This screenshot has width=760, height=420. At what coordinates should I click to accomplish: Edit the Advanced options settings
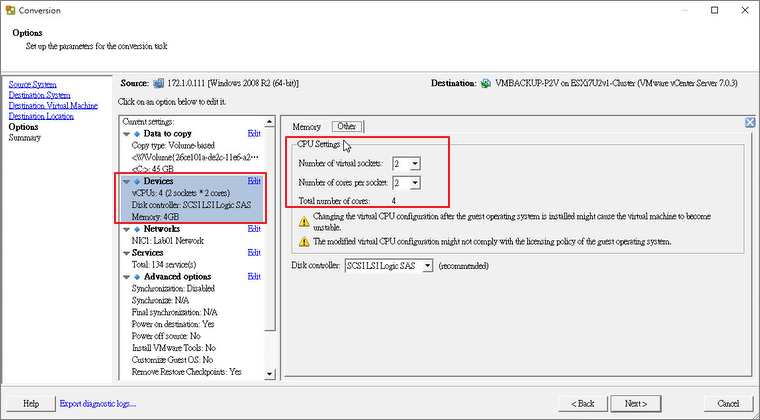pos(254,277)
